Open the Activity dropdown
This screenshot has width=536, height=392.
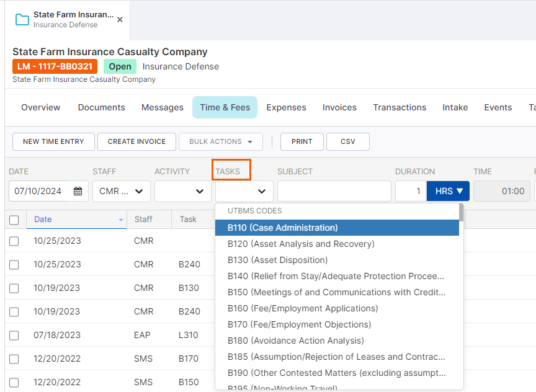click(x=183, y=191)
